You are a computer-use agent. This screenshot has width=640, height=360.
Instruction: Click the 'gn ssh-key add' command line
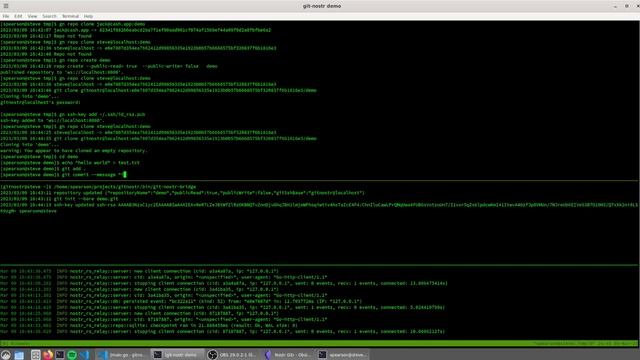click(x=73, y=114)
